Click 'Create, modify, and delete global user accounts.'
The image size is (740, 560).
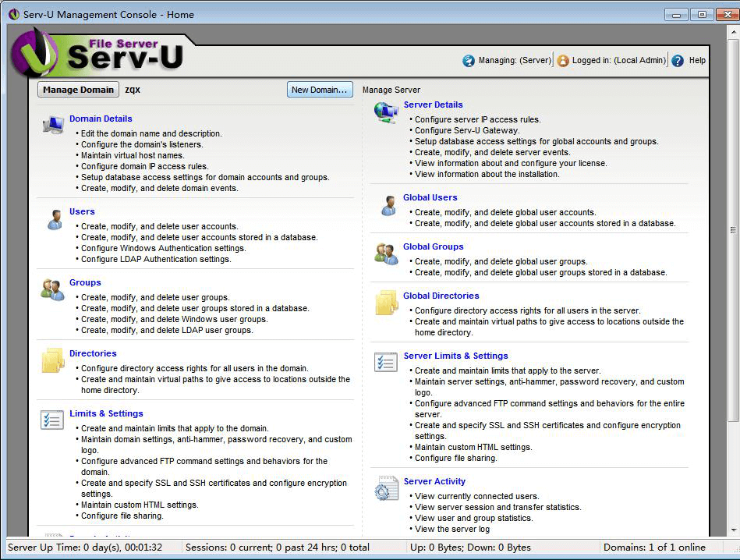[x=505, y=212]
